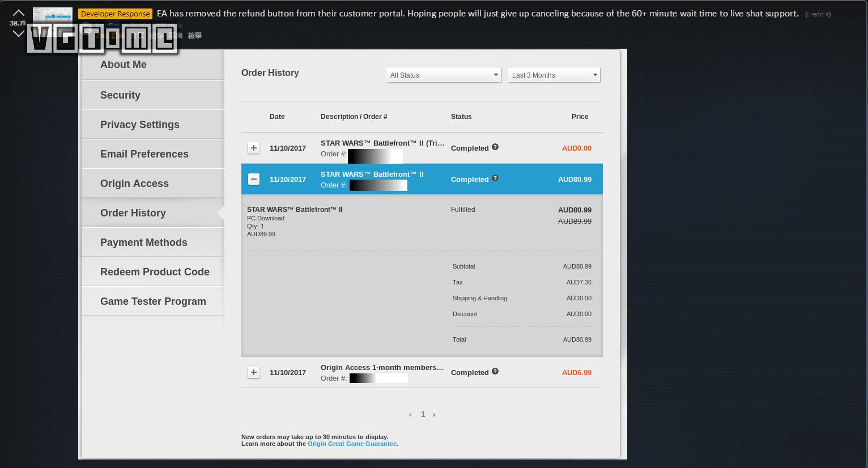Click the PC Download text in order details
This screenshot has height=468, width=868.
point(266,218)
